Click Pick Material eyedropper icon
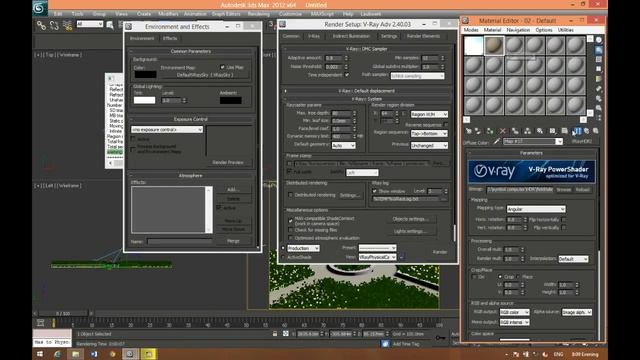 point(497,142)
